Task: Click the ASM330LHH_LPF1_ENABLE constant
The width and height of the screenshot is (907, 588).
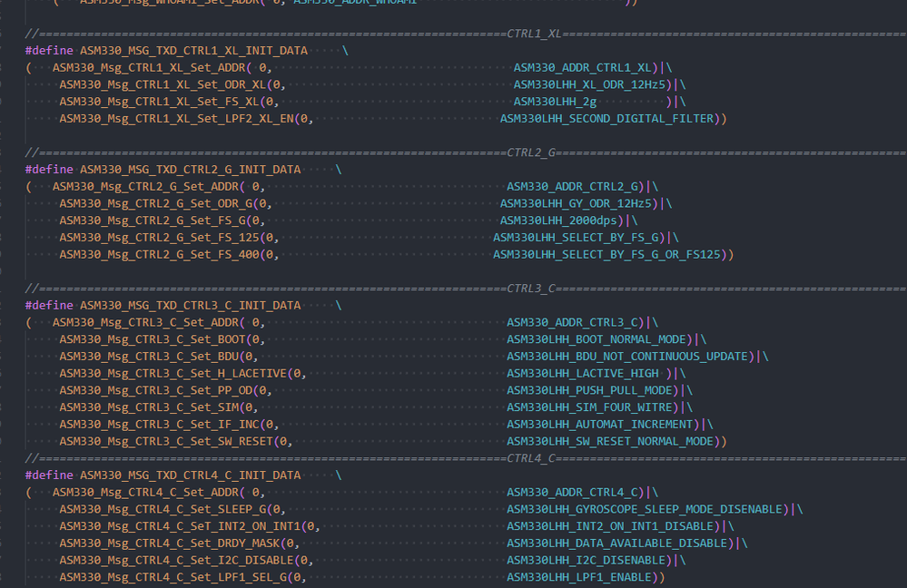Action: click(582, 576)
